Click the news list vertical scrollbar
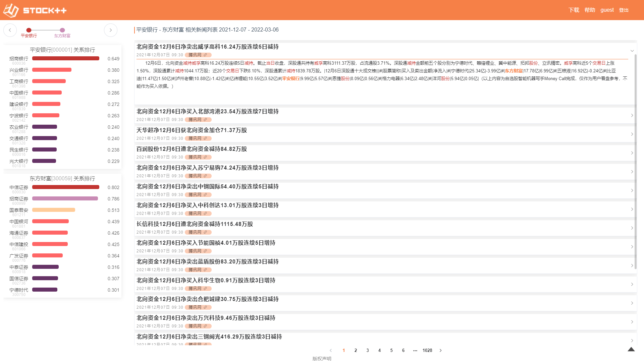This screenshot has height=362, width=644. click(x=635, y=161)
